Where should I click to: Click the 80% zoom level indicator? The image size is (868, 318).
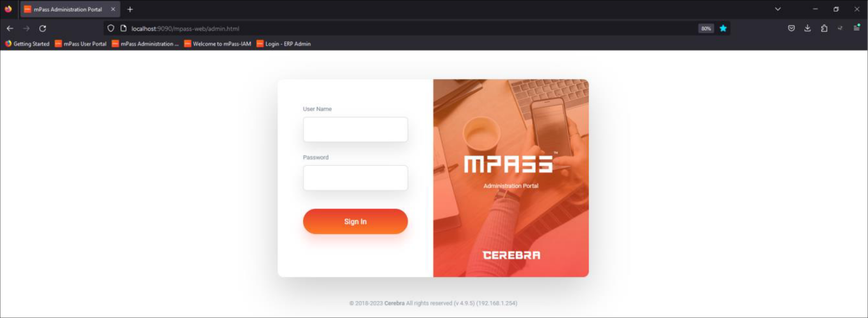706,29
